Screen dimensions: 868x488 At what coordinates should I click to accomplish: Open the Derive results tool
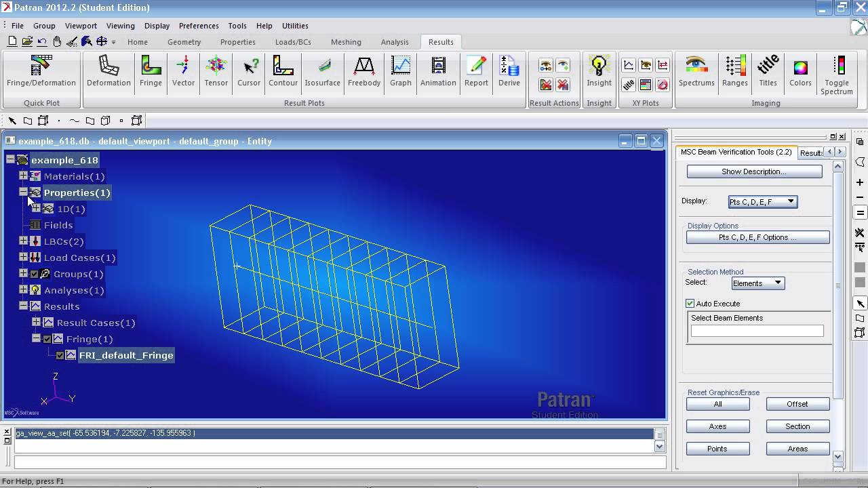click(x=509, y=72)
